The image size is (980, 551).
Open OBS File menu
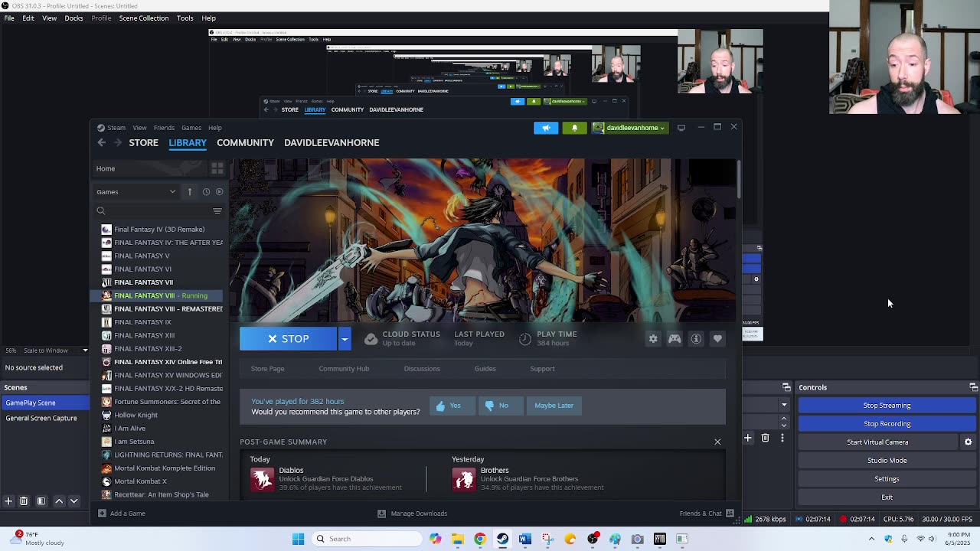9,18
